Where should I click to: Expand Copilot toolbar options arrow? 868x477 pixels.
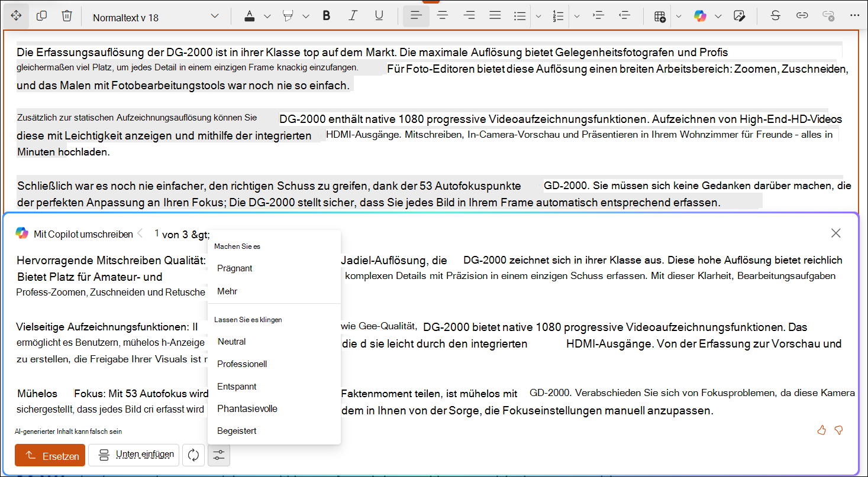(718, 16)
